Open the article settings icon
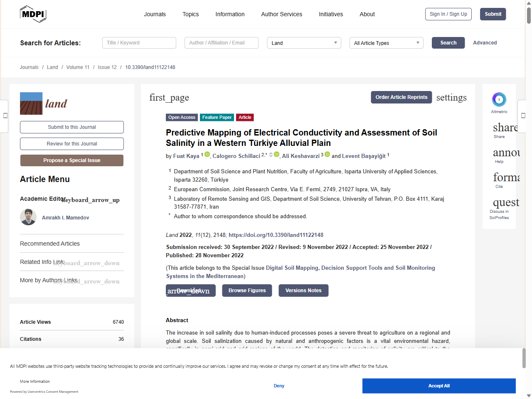The width and height of the screenshot is (532, 399). (x=451, y=98)
